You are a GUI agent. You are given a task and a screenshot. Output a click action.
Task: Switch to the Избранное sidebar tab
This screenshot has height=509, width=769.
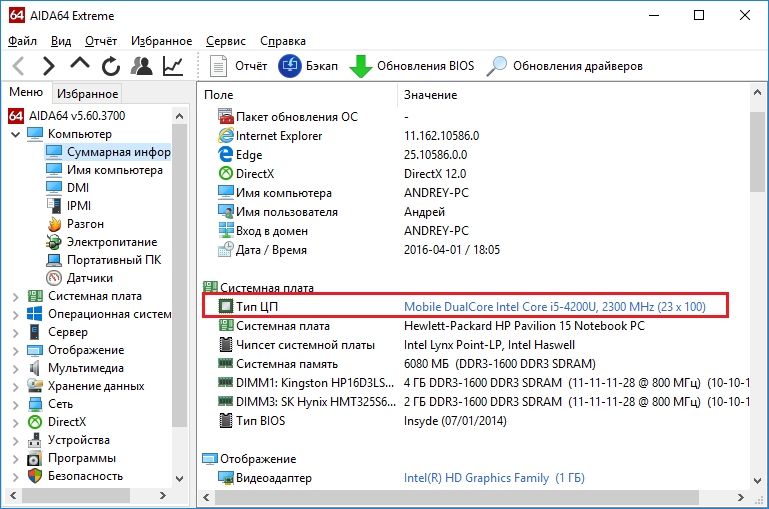[x=87, y=94]
